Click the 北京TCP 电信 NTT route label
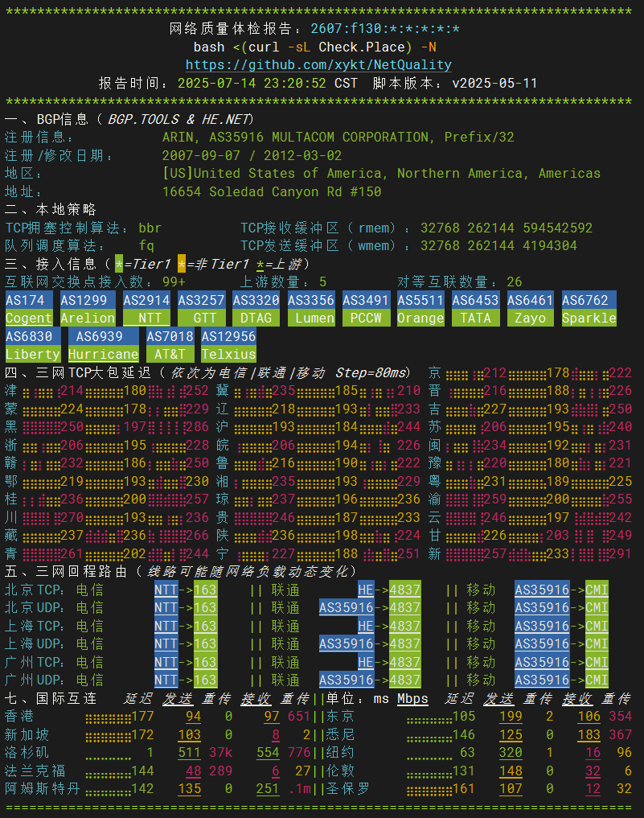Image resolution: width=644 pixels, height=818 pixels. (x=166, y=590)
